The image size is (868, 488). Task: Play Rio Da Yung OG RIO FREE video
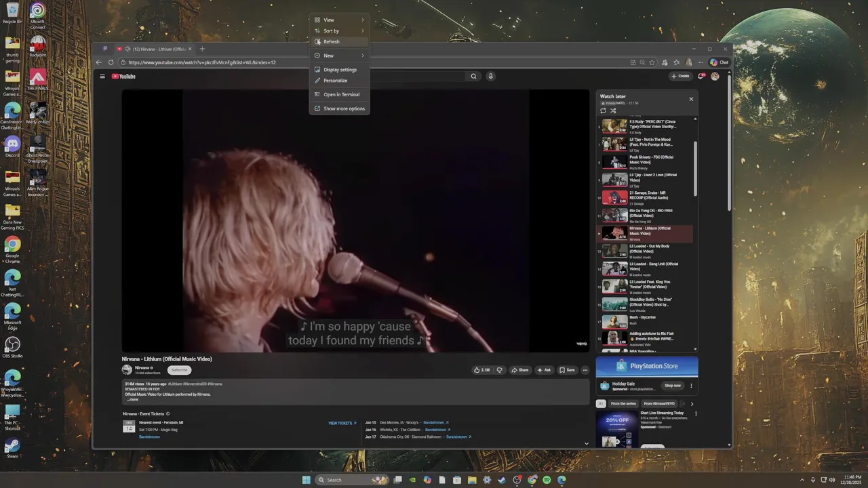pyautogui.click(x=646, y=216)
